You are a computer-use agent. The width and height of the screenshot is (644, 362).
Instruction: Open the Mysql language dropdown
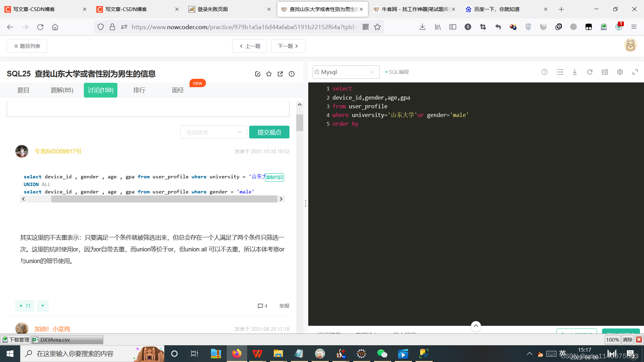(x=346, y=72)
